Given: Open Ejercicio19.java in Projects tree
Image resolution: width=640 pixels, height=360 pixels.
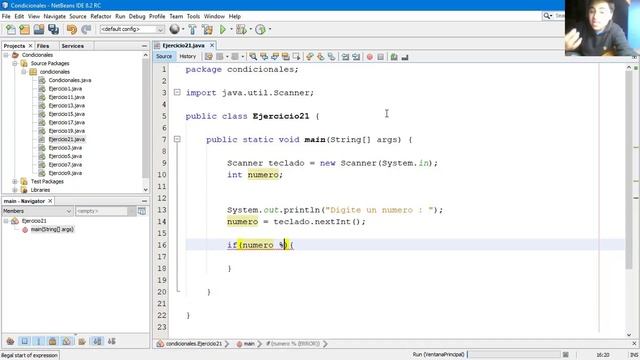Looking at the screenshot, I should [x=67, y=131].
